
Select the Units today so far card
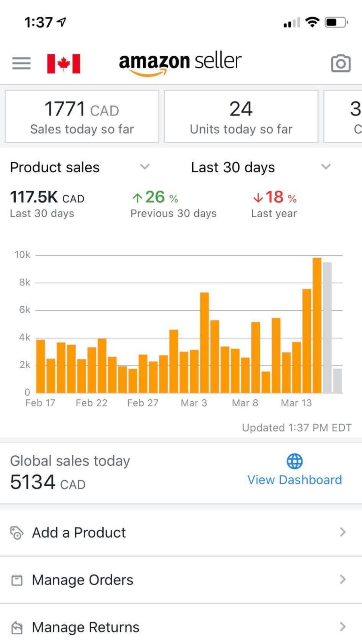click(x=241, y=117)
